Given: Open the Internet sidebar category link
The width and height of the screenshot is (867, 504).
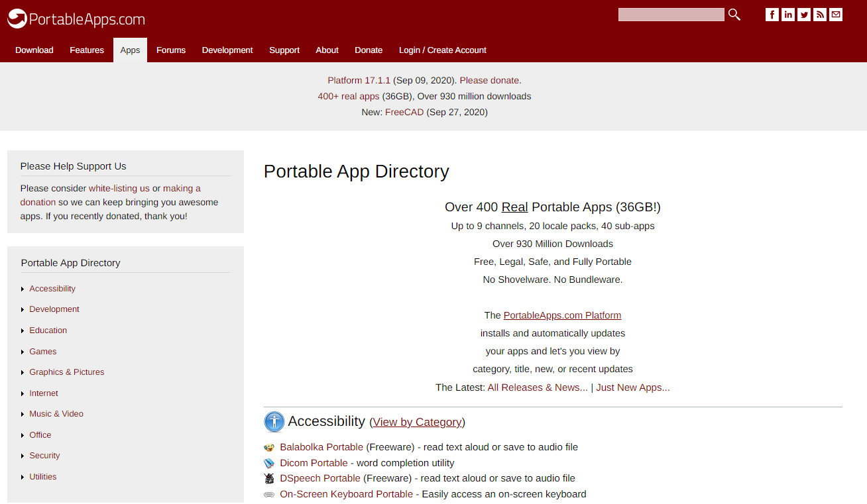Looking at the screenshot, I should click(44, 393).
